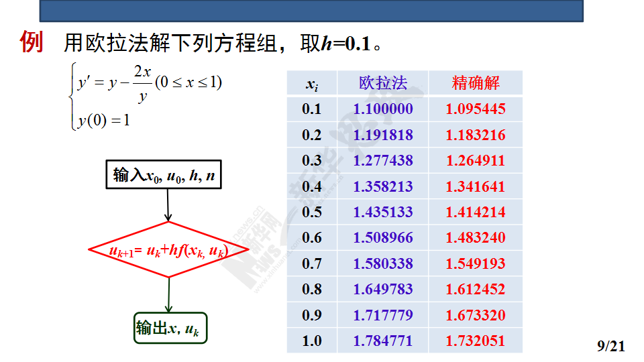Select the x value 0.9 cell
Image resolution: width=644 pixels, height=362 pixels.
point(312,315)
